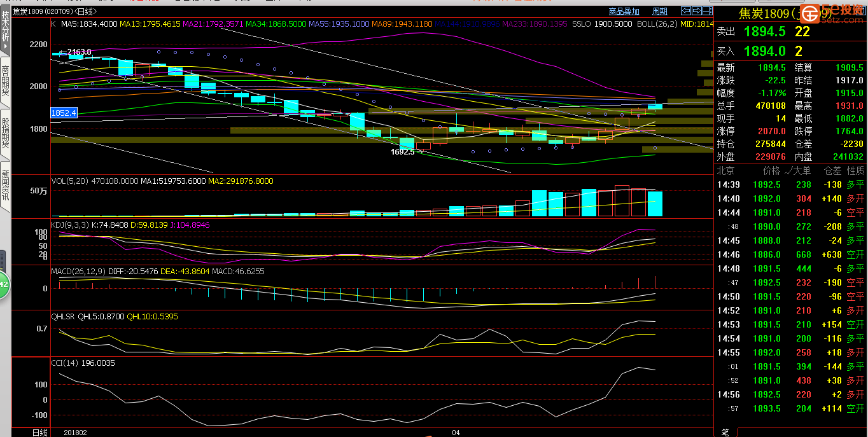Click the 卖出 price 1894.5
The image size is (868, 437).
[x=764, y=31]
